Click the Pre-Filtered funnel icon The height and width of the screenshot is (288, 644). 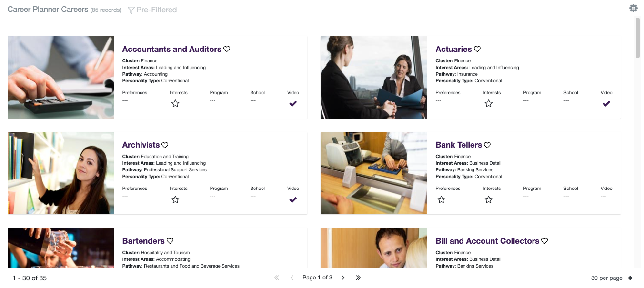point(131,10)
